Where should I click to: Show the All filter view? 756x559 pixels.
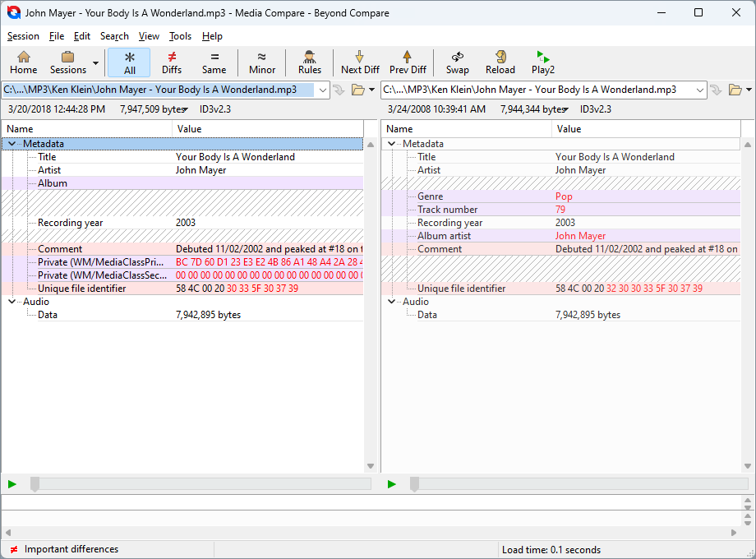click(129, 62)
